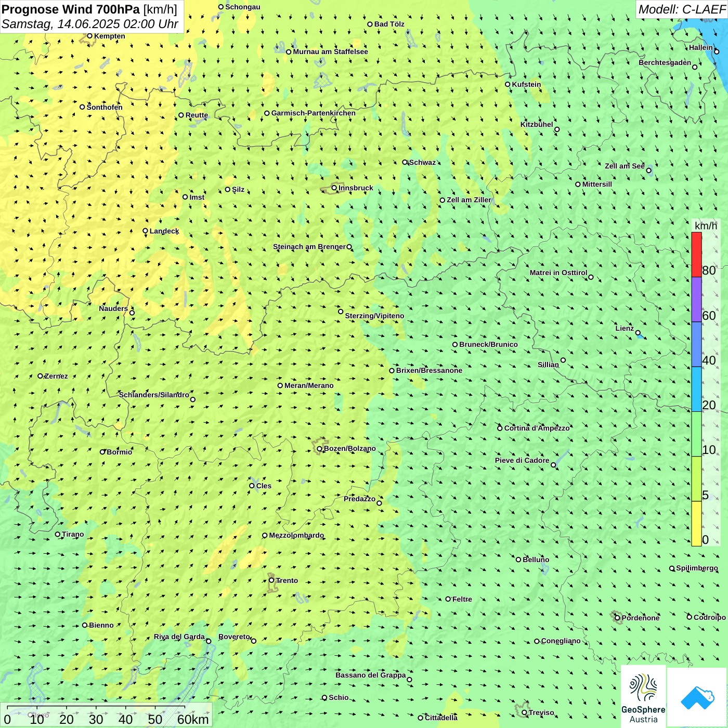Click the 'Bienno' label
Viewport: 728px width, 728px height.
(x=101, y=625)
